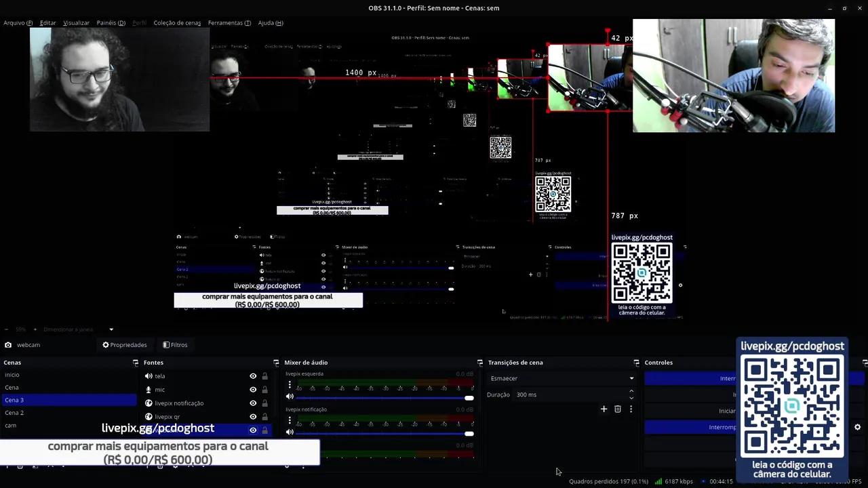Open the Editar menu
The image size is (868, 488).
[47, 22]
